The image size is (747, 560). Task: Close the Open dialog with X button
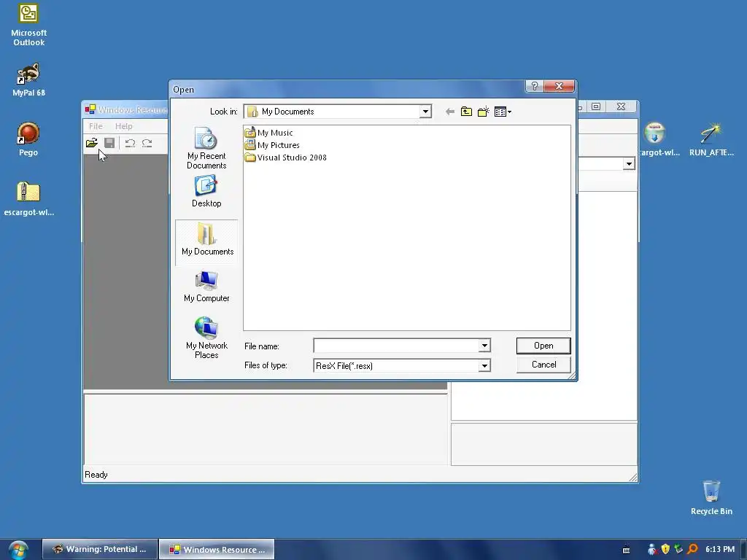pos(559,86)
